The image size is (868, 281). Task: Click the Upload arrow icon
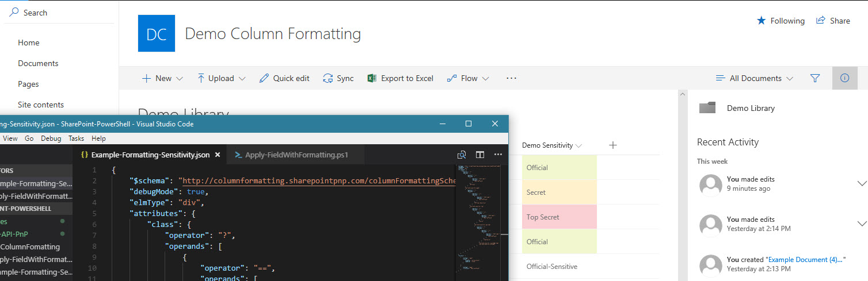201,78
